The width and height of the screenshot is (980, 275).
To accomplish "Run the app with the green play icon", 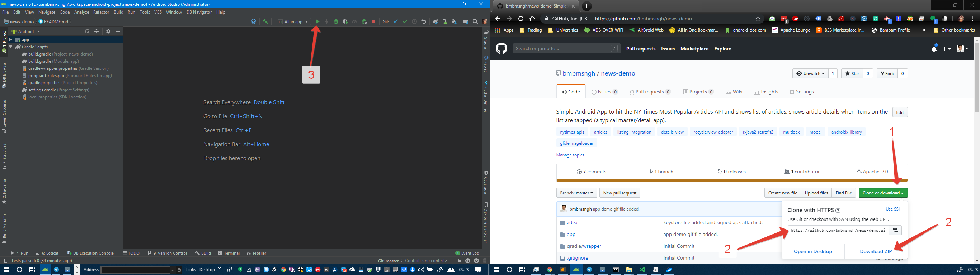I will 317,21.
